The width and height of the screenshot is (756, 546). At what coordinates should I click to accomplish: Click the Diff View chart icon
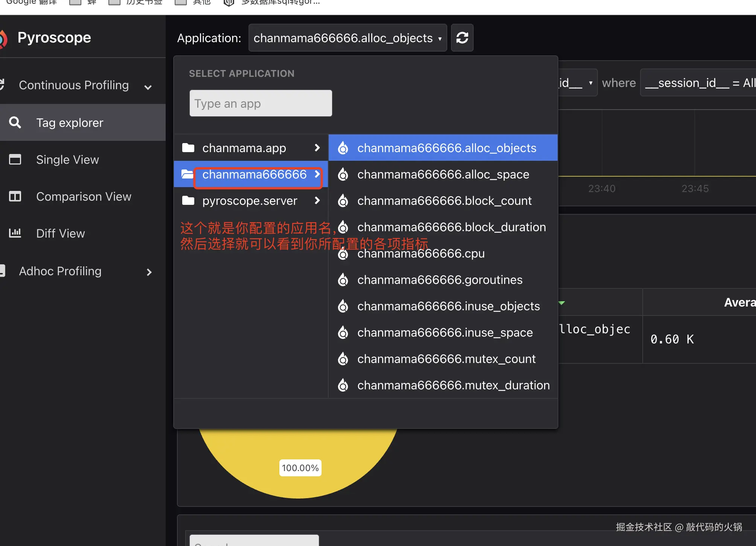tap(15, 233)
